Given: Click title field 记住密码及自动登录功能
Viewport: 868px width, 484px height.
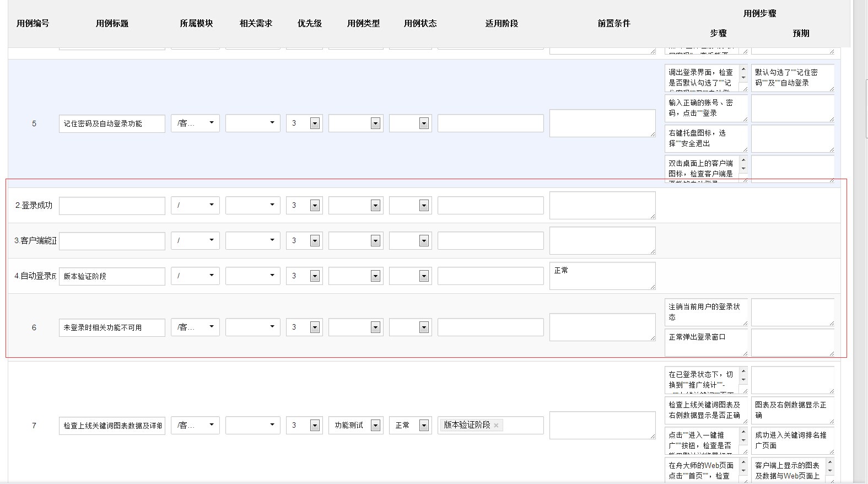Looking at the screenshot, I should pos(112,123).
